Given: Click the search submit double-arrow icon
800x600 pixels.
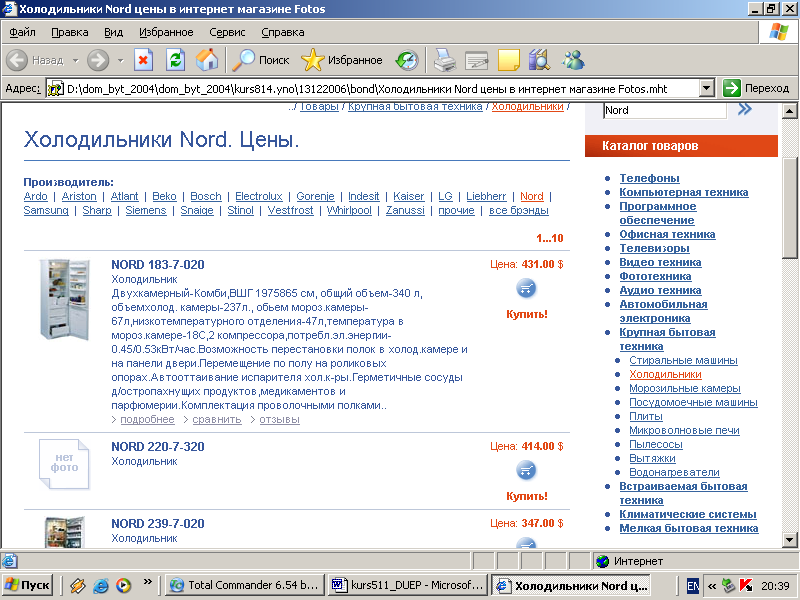Looking at the screenshot, I should pyautogui.click(x=744, y=109).
